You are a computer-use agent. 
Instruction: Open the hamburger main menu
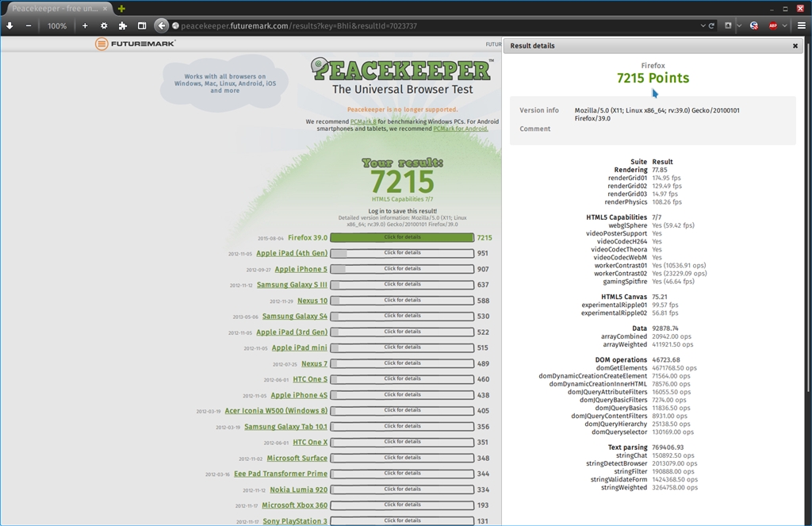pyautogui.click(x=801, y=25)
